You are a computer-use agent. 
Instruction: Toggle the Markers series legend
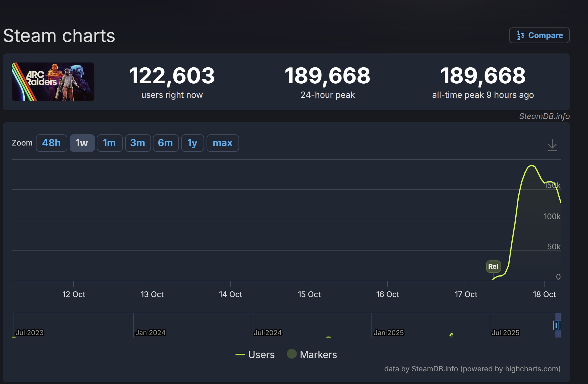(318, 354)
